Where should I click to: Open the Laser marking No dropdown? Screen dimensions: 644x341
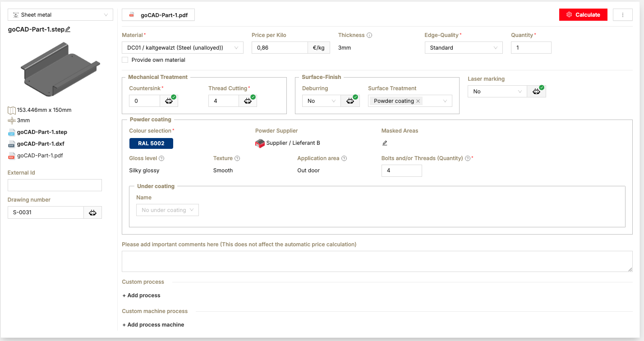(497, 92)
